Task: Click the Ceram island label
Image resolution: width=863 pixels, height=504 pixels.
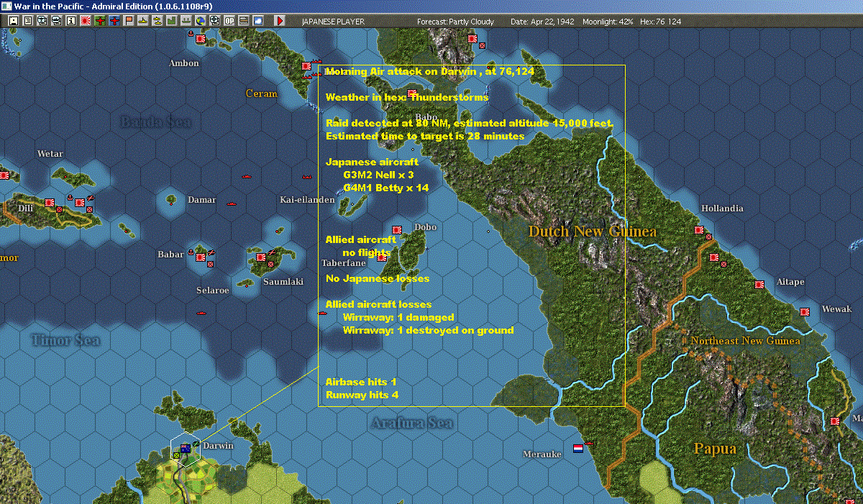Action: coord(261,93)
